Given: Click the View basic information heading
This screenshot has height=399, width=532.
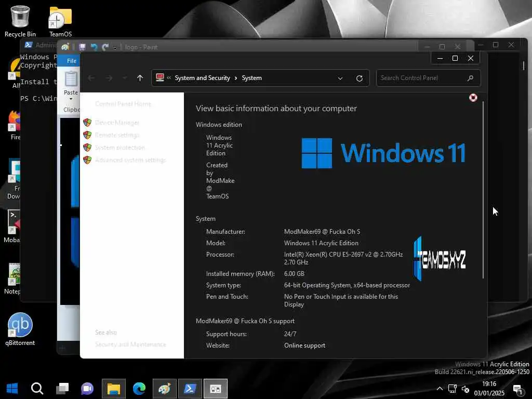Looking at the screenshot, I should click(276, 108).
